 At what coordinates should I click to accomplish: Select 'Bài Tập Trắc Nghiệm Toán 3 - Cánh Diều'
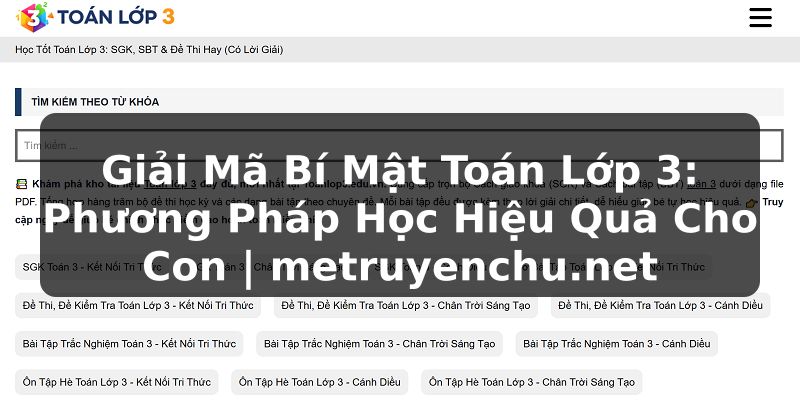[x=616, y=344]
